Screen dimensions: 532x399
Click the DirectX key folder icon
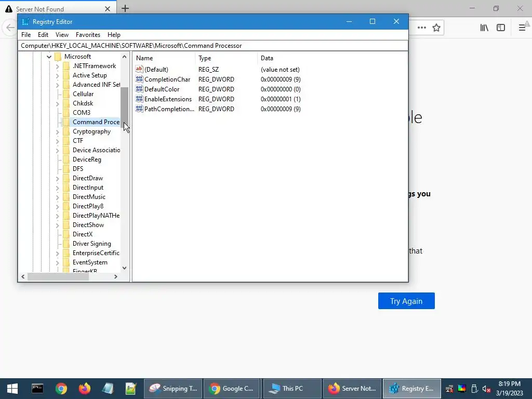[x=66, y=234]
